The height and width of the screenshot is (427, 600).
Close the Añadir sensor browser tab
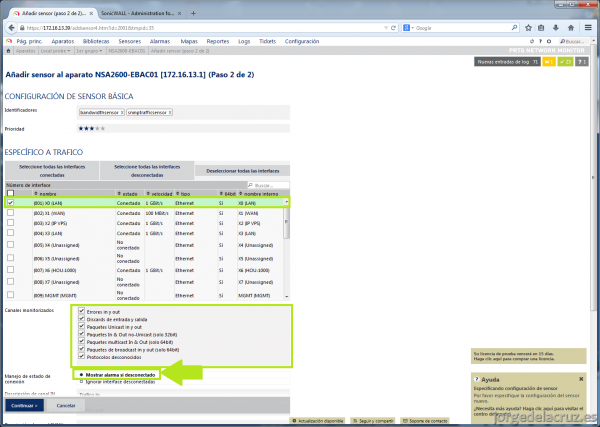click(91, 13)
